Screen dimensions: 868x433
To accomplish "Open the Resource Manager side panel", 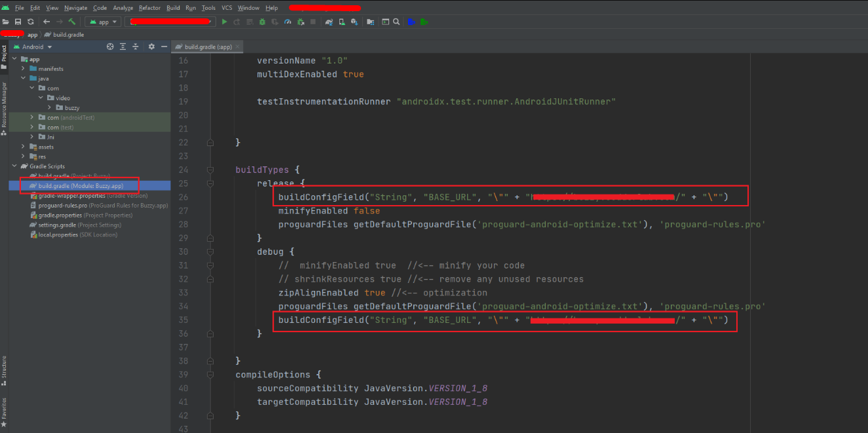I will point(4,104).
